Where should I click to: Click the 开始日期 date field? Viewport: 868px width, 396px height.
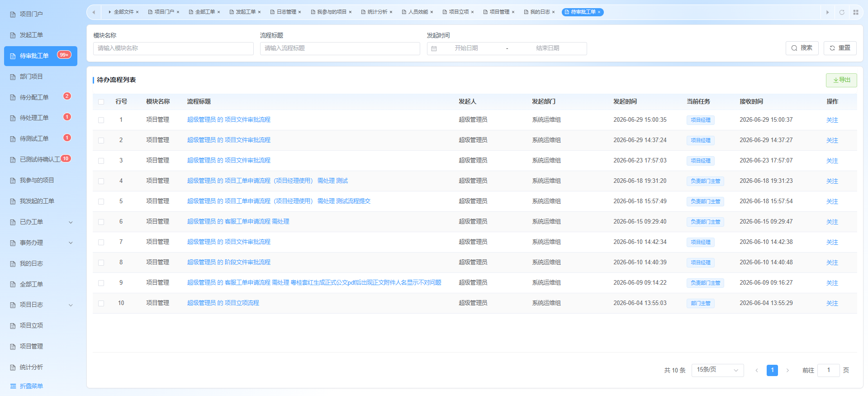click(466, 48)
